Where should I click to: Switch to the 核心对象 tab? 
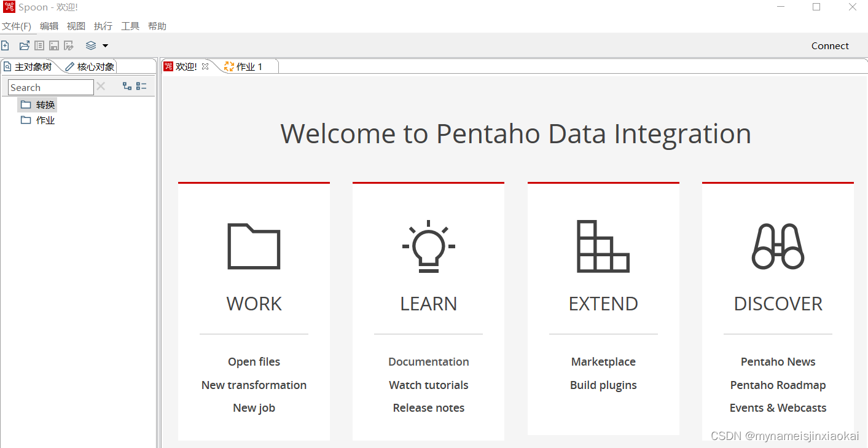tap(90, 66)
